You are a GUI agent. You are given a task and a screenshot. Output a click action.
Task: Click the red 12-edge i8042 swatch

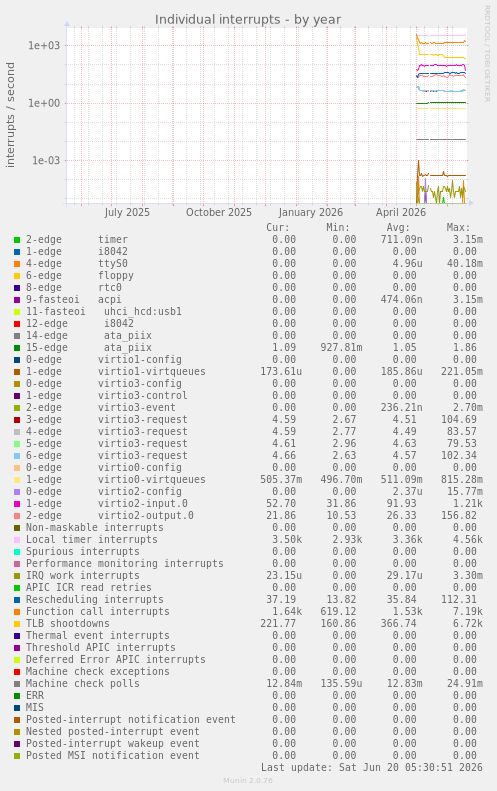point(17,324)
